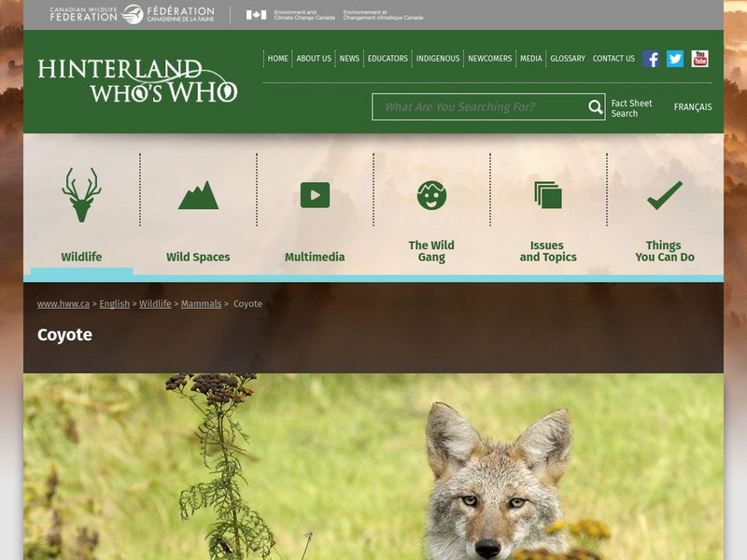Click the Facebook icon in header
The height and width of the screenshot is (560, 747).
click(x=651, y=59)
